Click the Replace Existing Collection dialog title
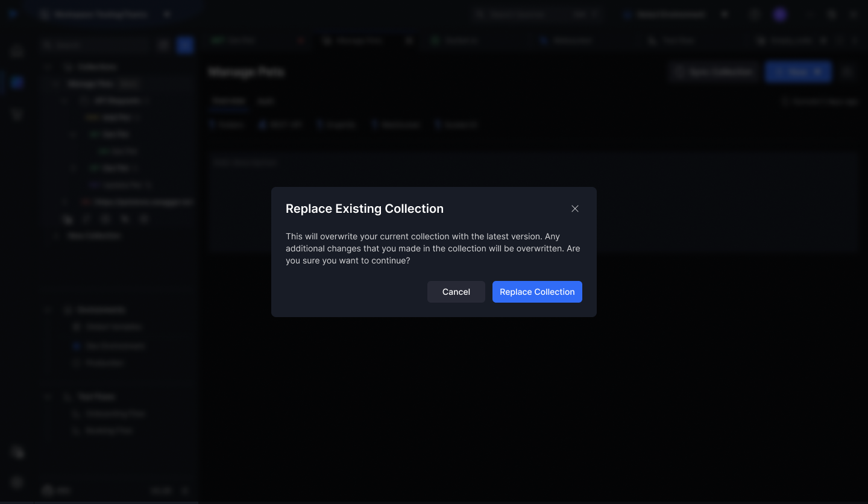 pos(364,209)
